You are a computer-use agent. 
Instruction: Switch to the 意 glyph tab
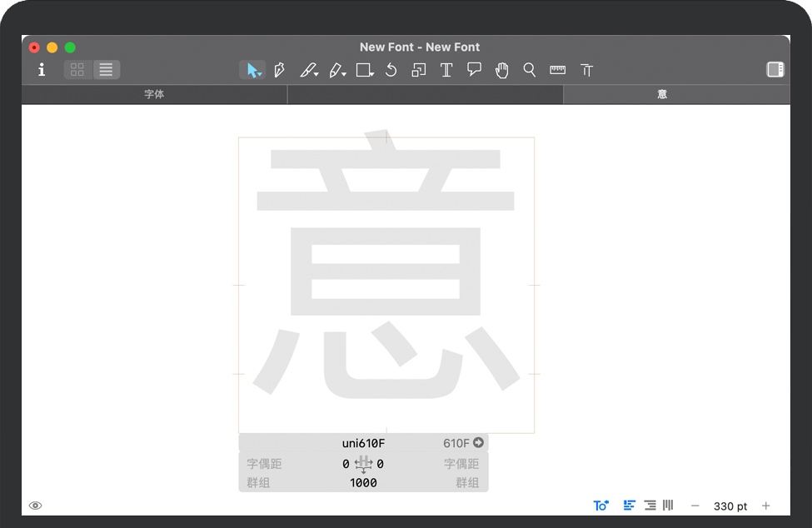(661, 95)
